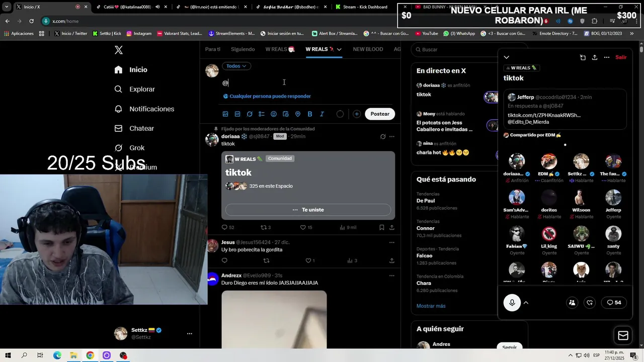Open the W REALS Santa hat tab
The image size is (644, 362).
(280, 49)
